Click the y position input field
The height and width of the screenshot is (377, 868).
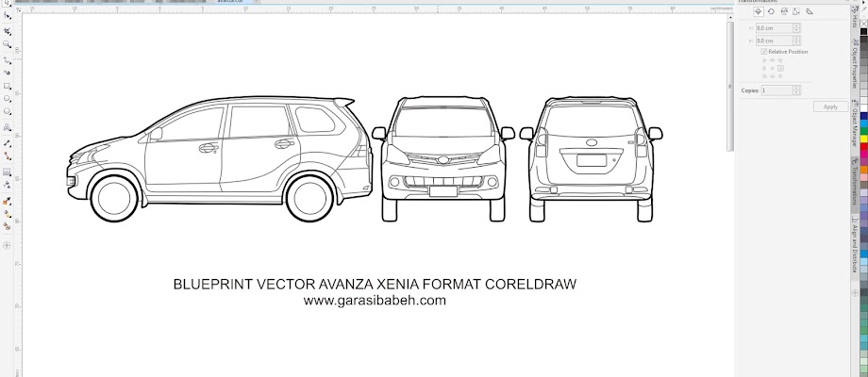click(774, 41)
